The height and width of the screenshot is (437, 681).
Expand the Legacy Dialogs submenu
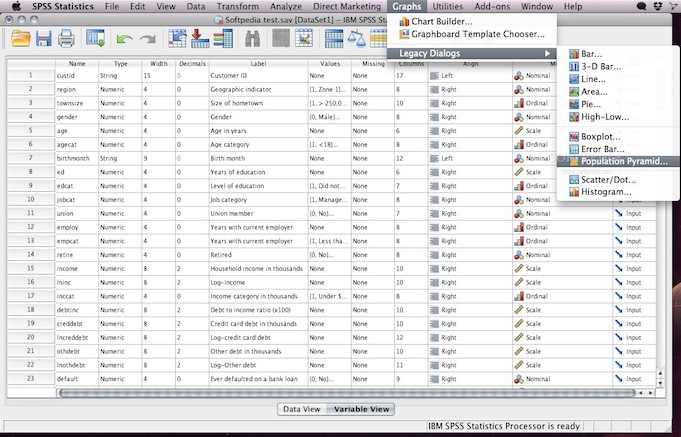pyautogui.click(x=472, y=53)
